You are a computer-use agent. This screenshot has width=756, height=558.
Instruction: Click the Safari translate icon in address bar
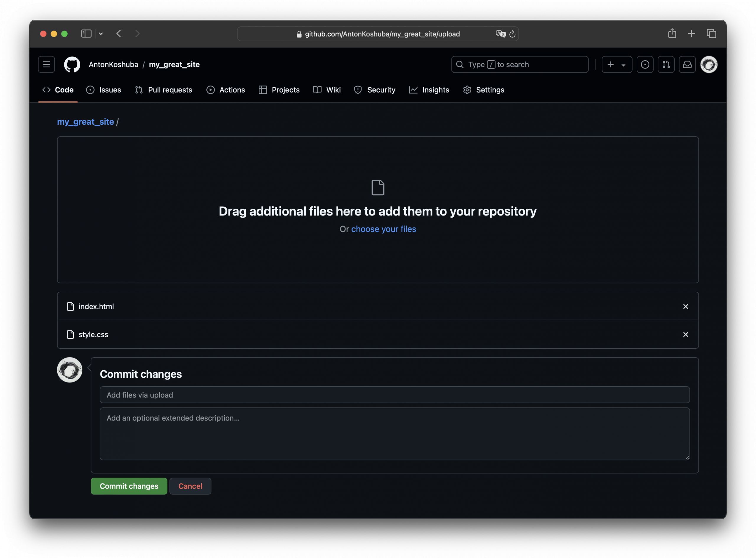click(501, 34)
